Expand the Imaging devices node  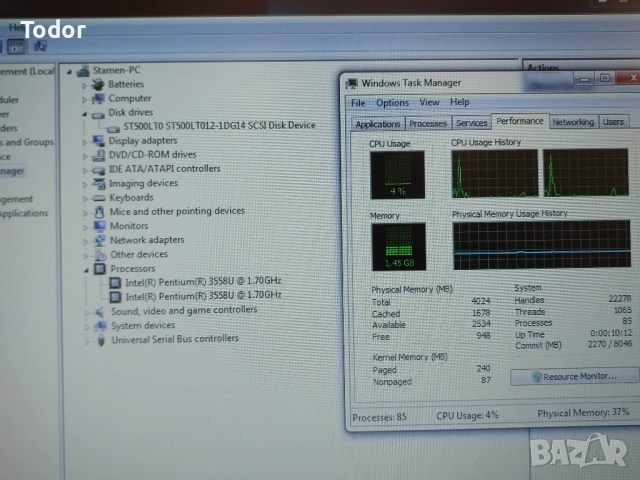pyautogui.click(x=85, y=184)
